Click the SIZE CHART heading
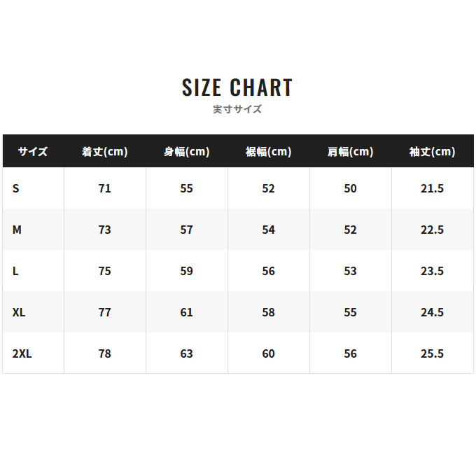476x476 pixels. pyautogui.click(x=237, y=87)
